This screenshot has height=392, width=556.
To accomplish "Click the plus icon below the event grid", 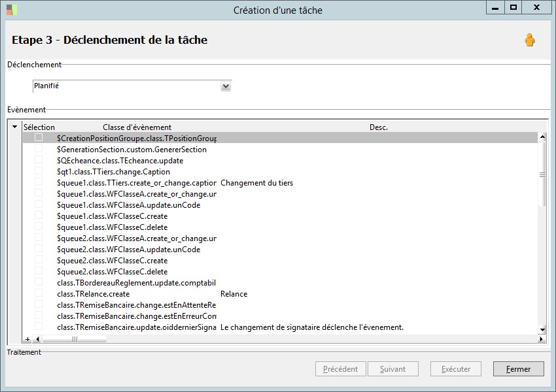I will [x=27, y=339].
